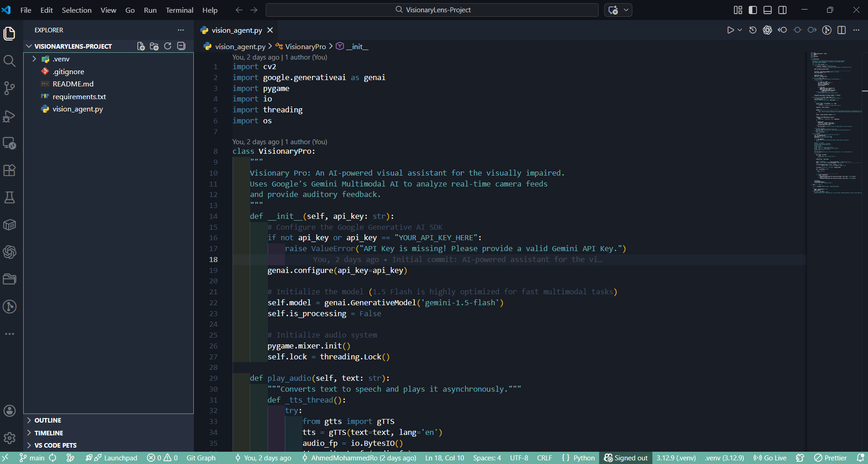Toggle the bottom panel visibility
This screenshot has height=464, width=868.
click(767, 10)
